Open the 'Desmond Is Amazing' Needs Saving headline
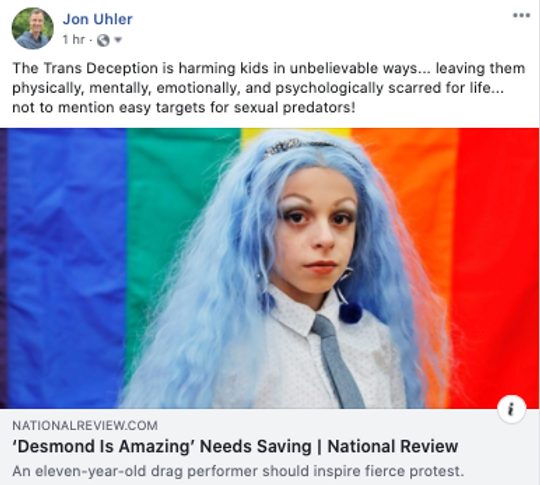This screenshot has height=485, width=540. [235, 446]
